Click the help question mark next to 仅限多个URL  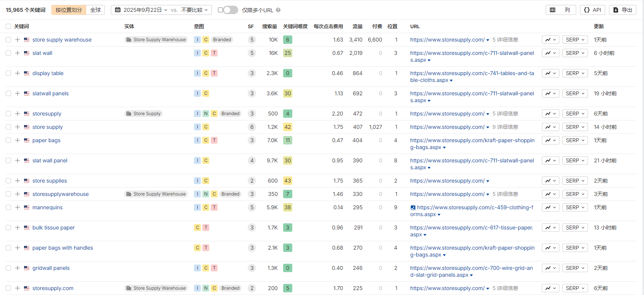click(x=278, y=10)
